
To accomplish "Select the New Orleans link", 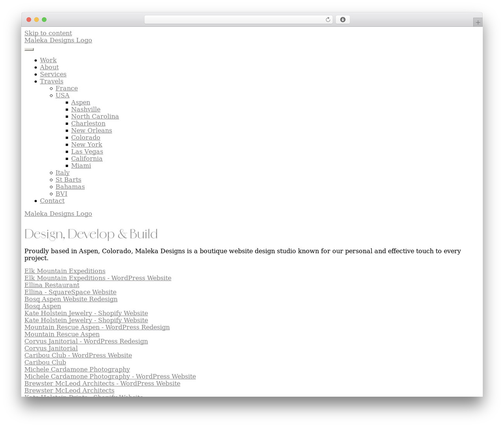I will [x=91, y=131].
